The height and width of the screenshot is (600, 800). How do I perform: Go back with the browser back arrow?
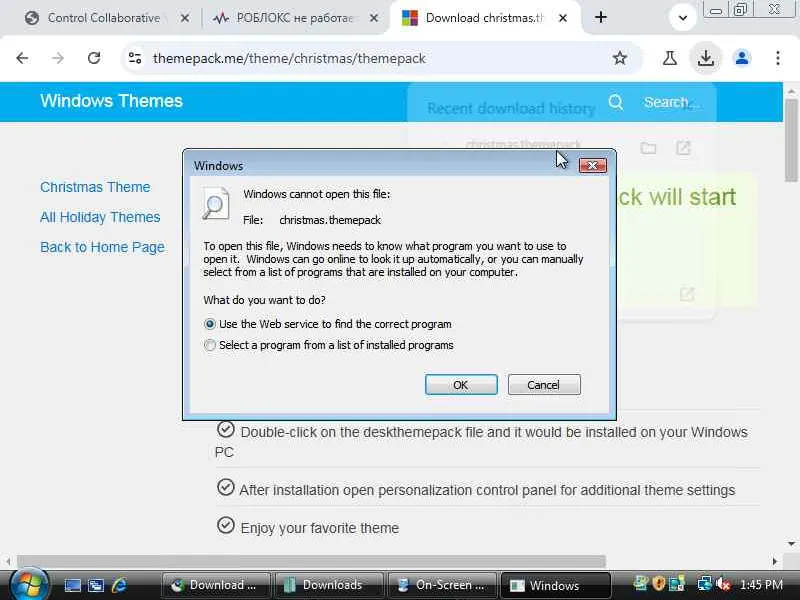(x=22, y=58)
